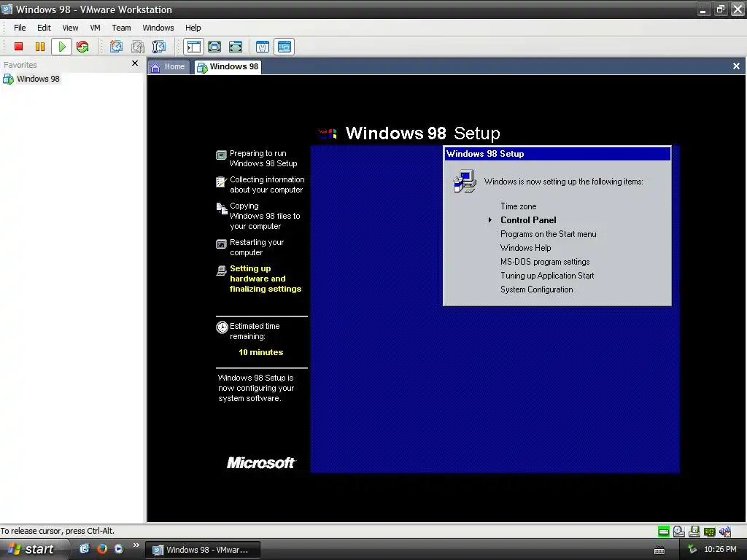Click the Control Panel setup item
747x560 pixels.
528,220
